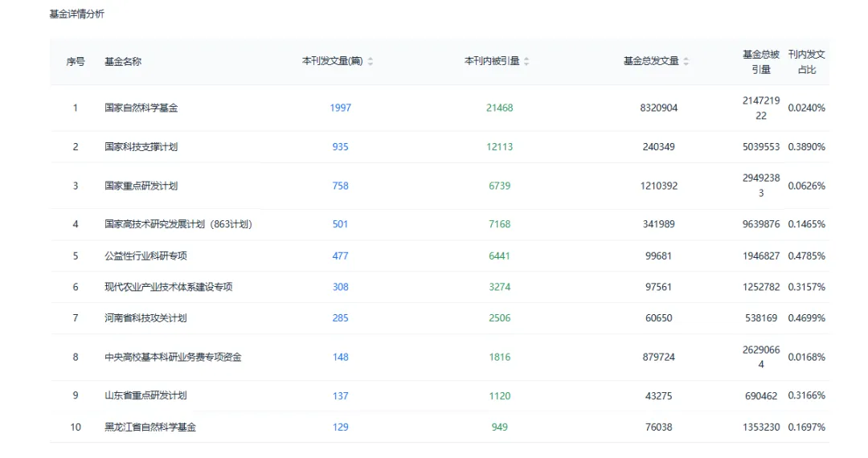This screenshot has width=868, height=458.
Task: Open citation count 3274 link
Action: tap(500, 287)
